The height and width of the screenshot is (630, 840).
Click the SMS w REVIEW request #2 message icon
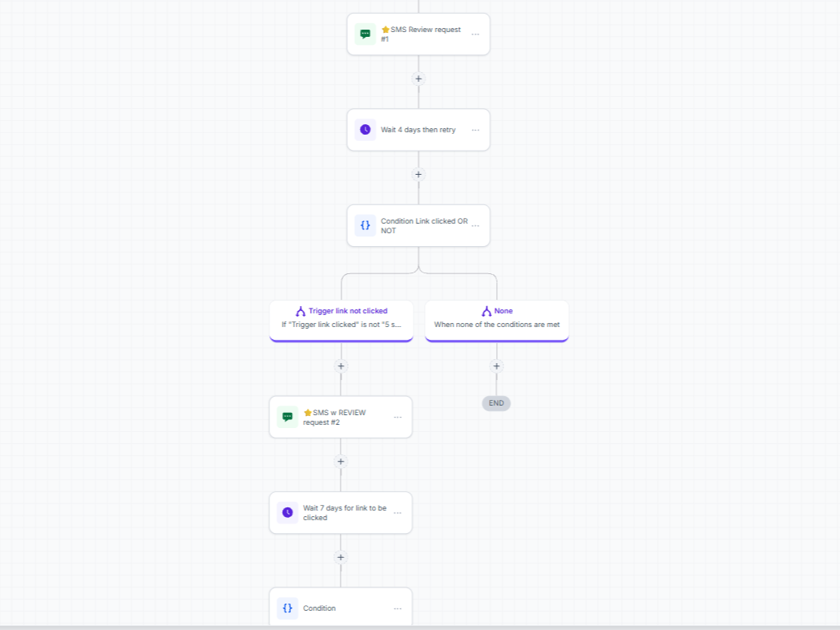287,417
